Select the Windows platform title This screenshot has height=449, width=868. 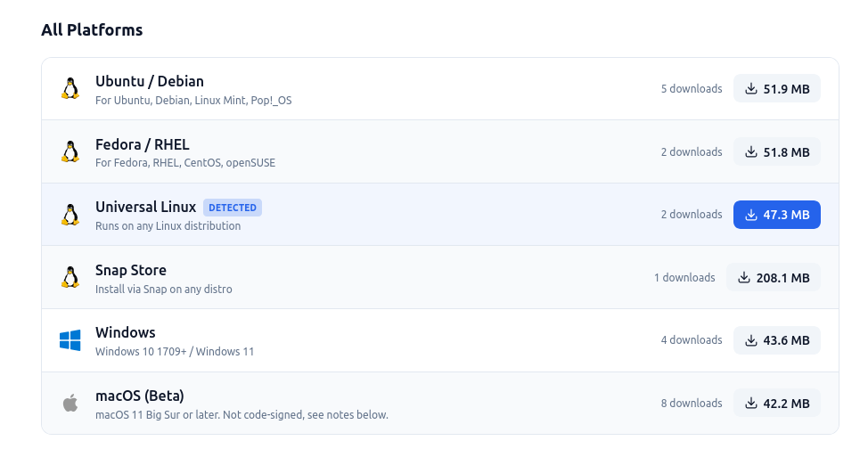tap(126, 332)
